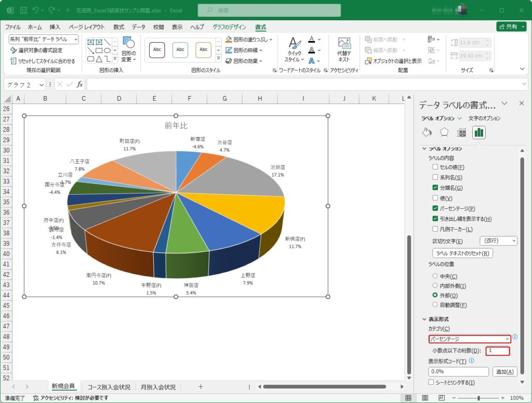Click the Save icon in title bar
Screen dimensions: 532x403
(24, 10)
